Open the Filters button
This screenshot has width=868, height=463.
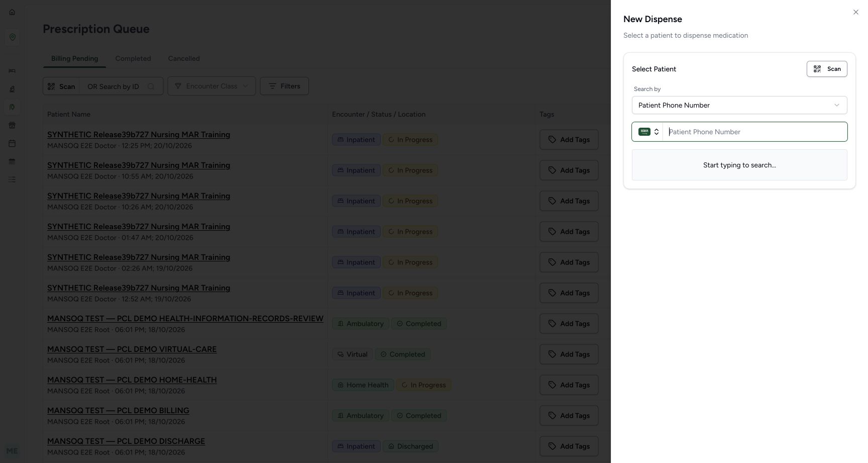(284, 86)
